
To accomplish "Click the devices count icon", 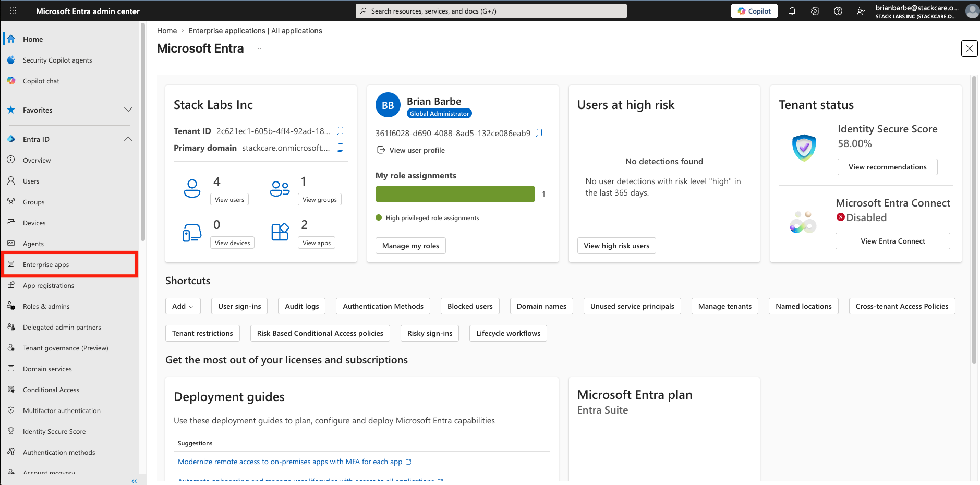I will click(192, 233).
